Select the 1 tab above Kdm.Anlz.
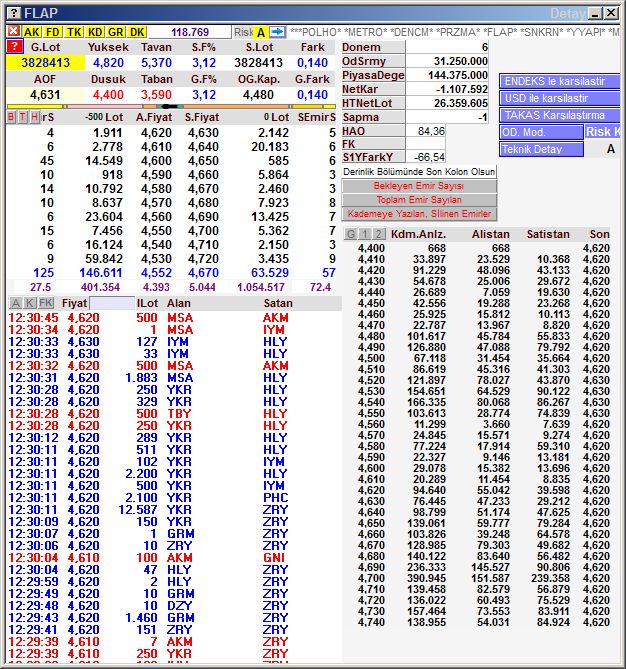 pos(365,234)
